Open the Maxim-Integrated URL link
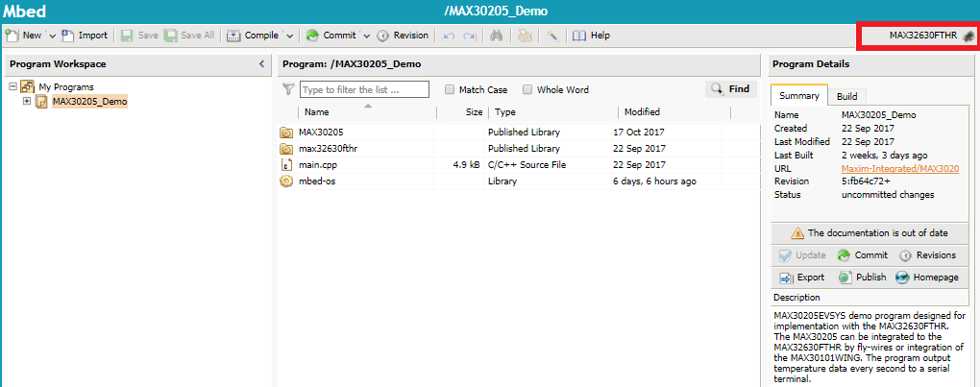The height and width of the screenshot is (387, 980). click(x=900, y=169)
